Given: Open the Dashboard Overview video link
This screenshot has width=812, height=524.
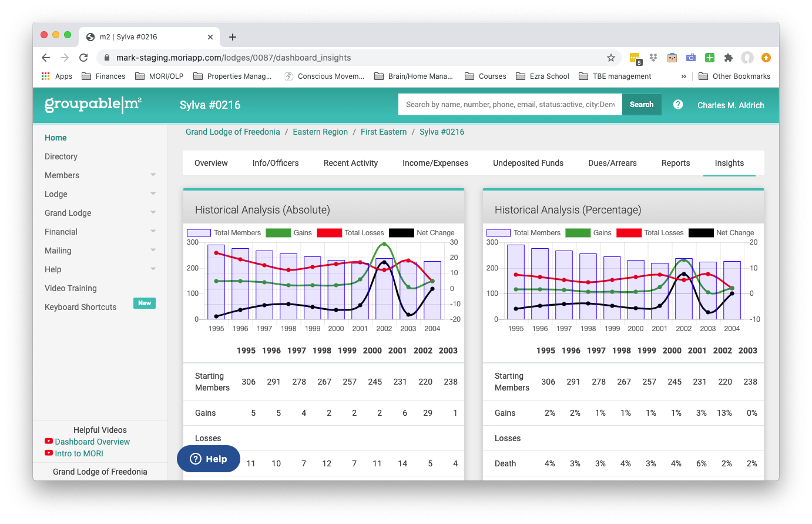Looking at the screenshot, I should (92, 442).
